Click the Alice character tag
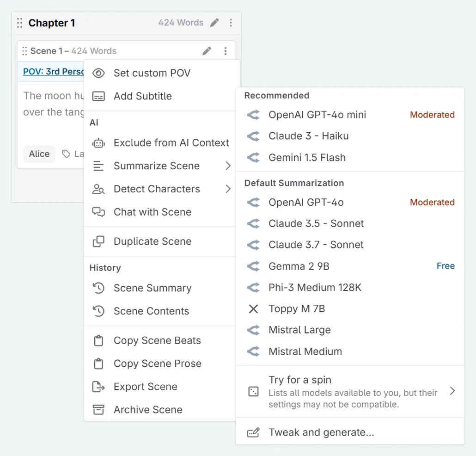The width and height of the screenshot is (476, 456). click(39, 154)
